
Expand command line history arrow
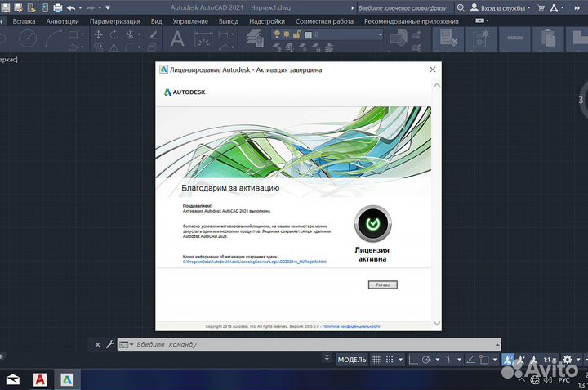(x=497, y=344)
